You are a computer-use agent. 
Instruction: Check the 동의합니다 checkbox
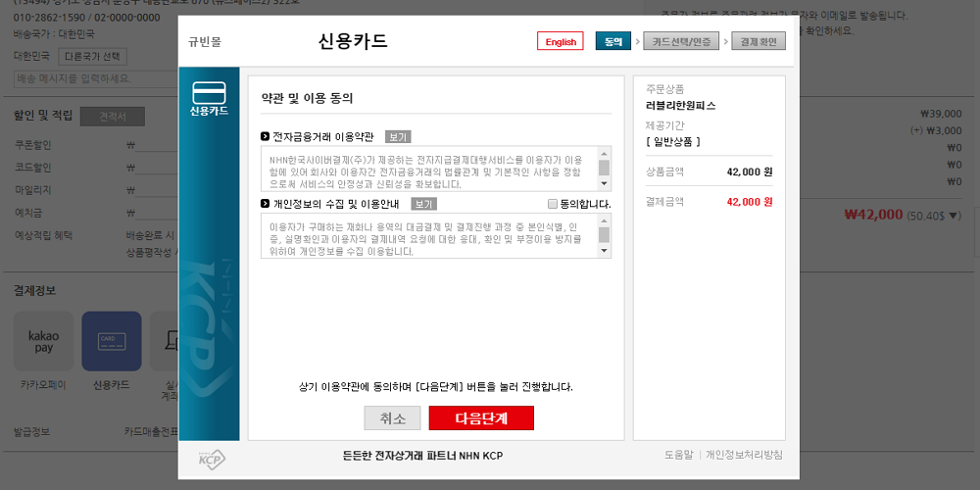[552, 204]
